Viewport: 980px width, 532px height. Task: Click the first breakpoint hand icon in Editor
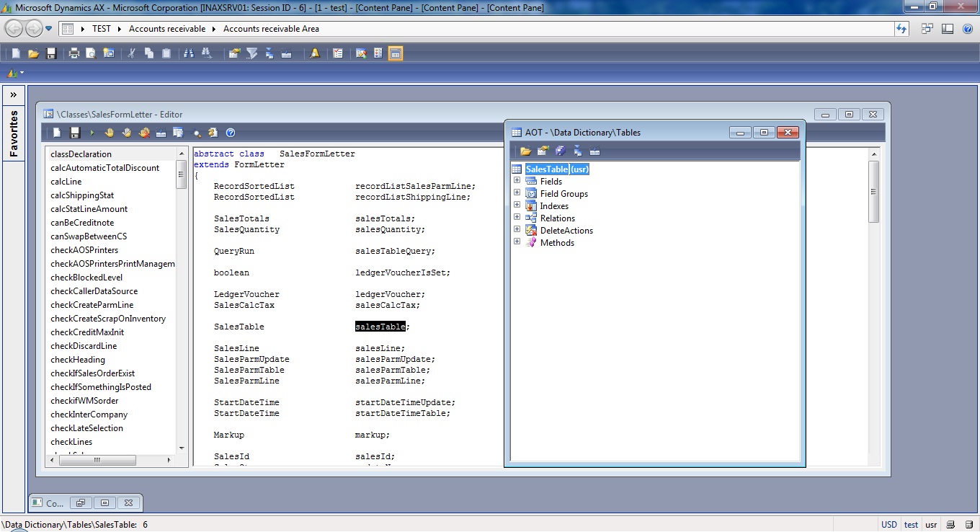110,133
